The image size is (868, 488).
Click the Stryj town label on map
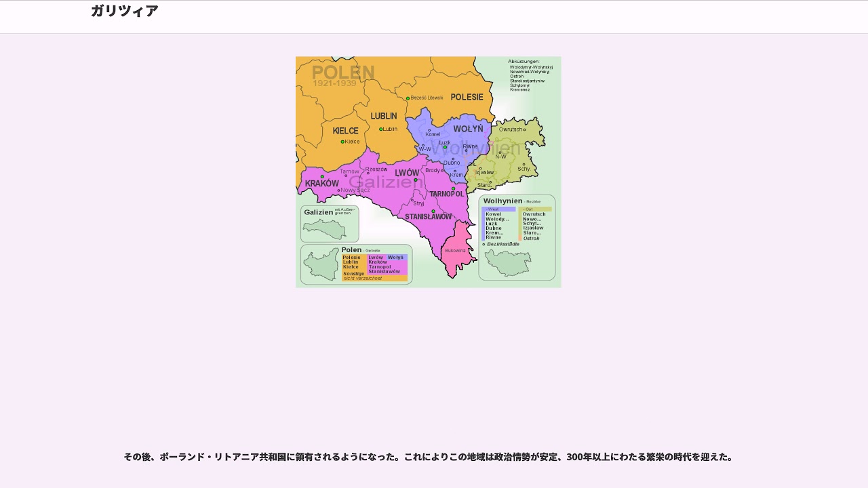418,203
